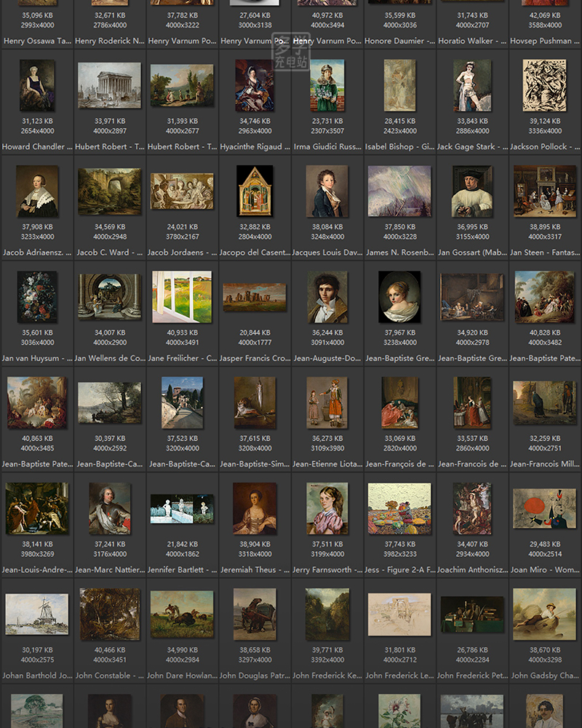Select the Jack Gage Stark thumbnail
Viewport: 582px width, 728px height.
(472, 85)
